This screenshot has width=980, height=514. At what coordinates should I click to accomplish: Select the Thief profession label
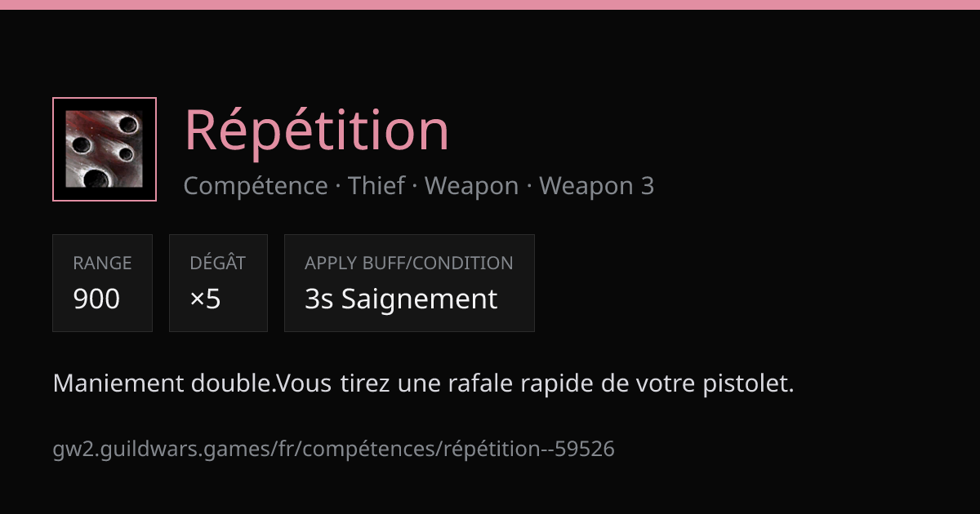point(376,186)
